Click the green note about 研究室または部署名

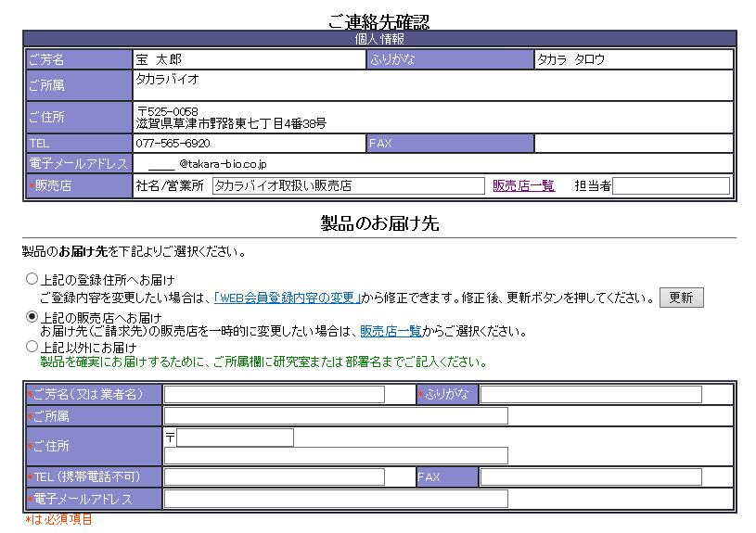tap(263, 362)
